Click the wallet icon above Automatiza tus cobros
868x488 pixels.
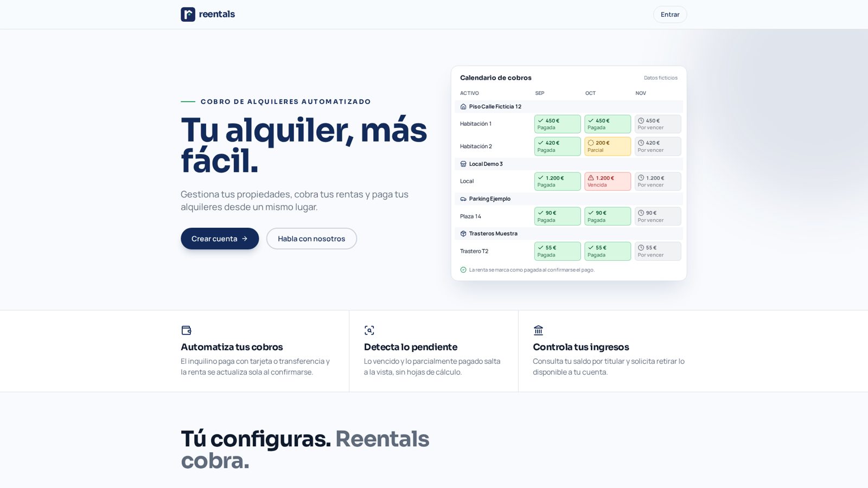186,330
